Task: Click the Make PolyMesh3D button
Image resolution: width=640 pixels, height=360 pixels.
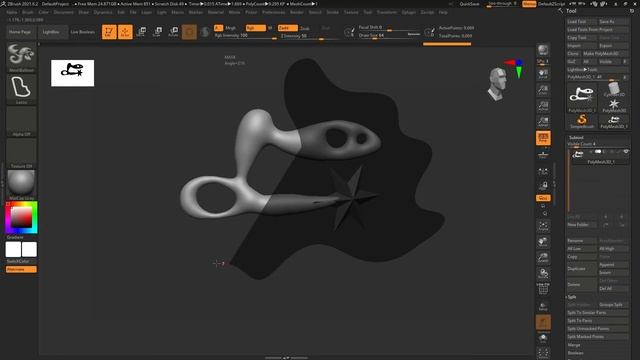Action: pyautogui.click(x=605, y=53)
